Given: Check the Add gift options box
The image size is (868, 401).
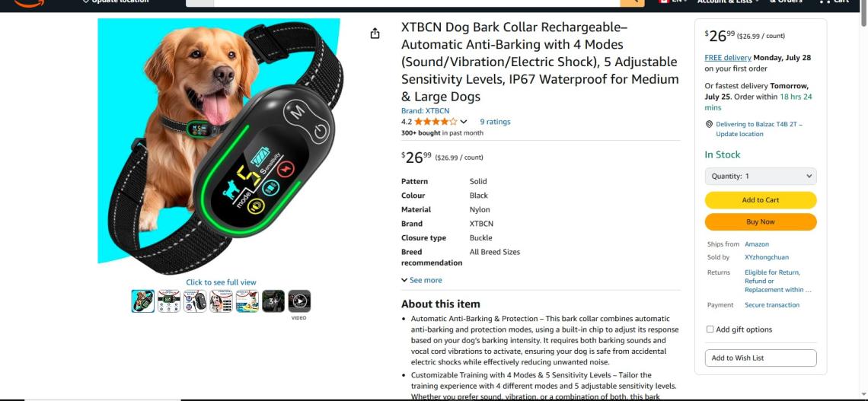Looking at the screenshot, I should [x=710, y=329].
